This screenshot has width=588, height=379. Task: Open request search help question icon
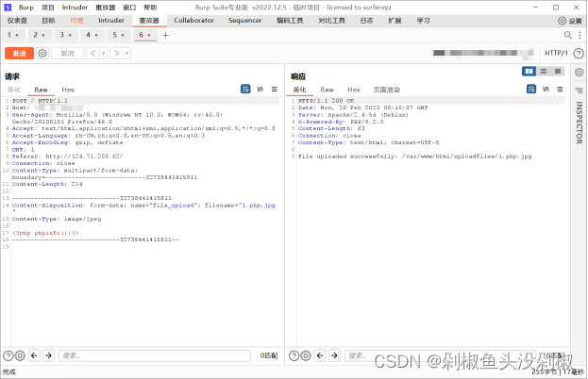click(8, 355)
